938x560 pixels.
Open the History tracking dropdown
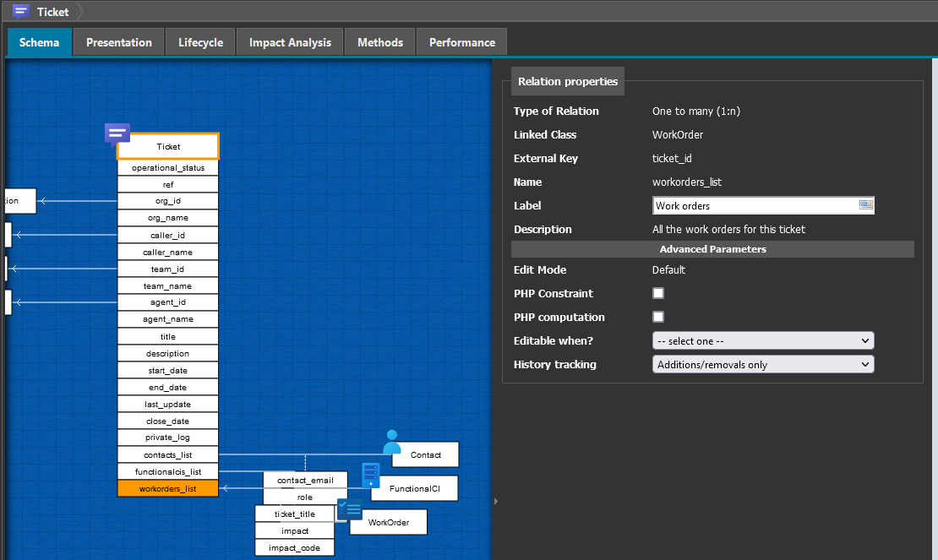[762, 364]
